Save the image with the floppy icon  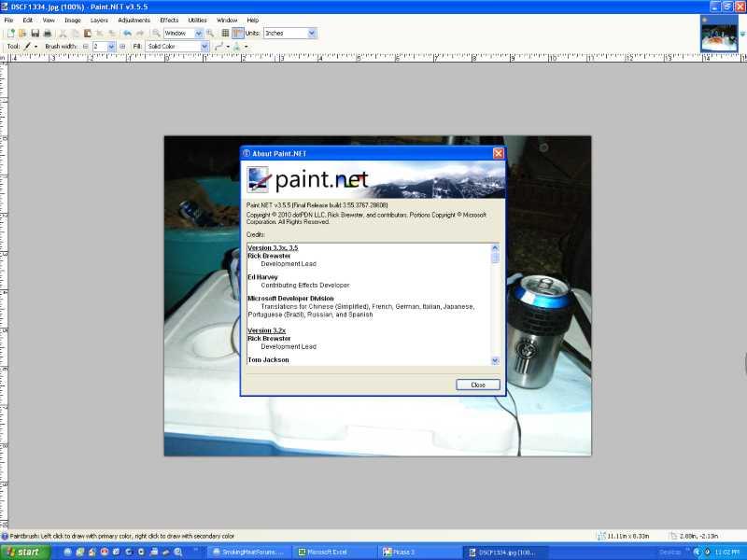point(35,33)
